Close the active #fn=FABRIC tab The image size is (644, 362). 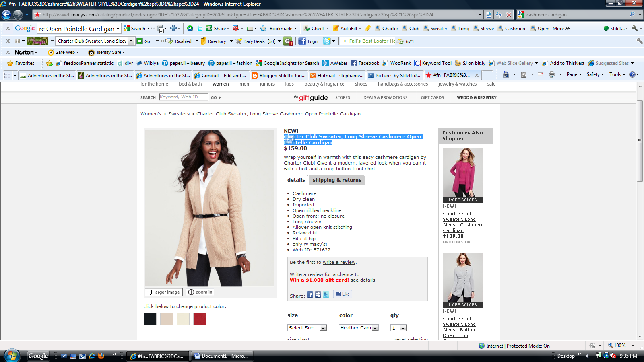coord(477,75)
